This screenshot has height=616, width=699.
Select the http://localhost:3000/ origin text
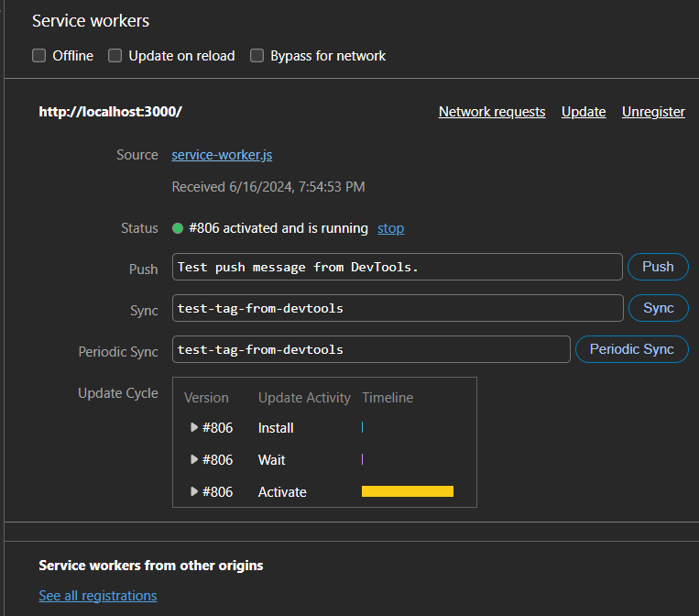tap(110, 112)
